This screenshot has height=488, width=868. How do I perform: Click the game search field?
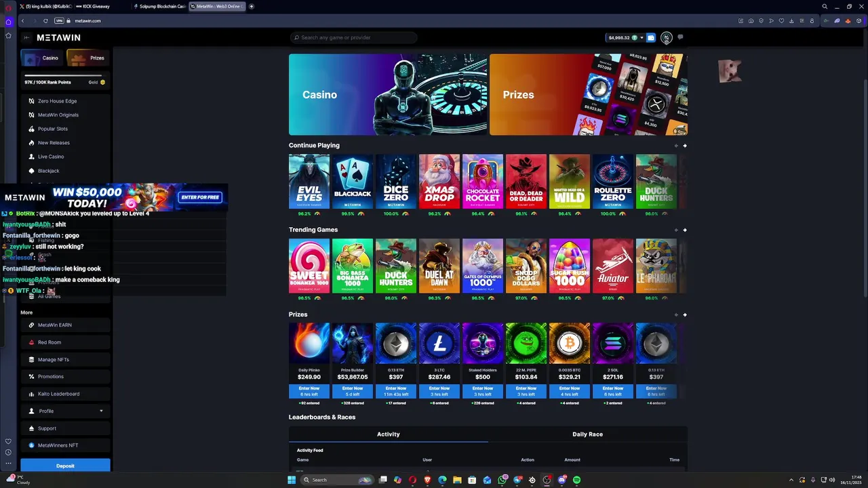[353, 38]
